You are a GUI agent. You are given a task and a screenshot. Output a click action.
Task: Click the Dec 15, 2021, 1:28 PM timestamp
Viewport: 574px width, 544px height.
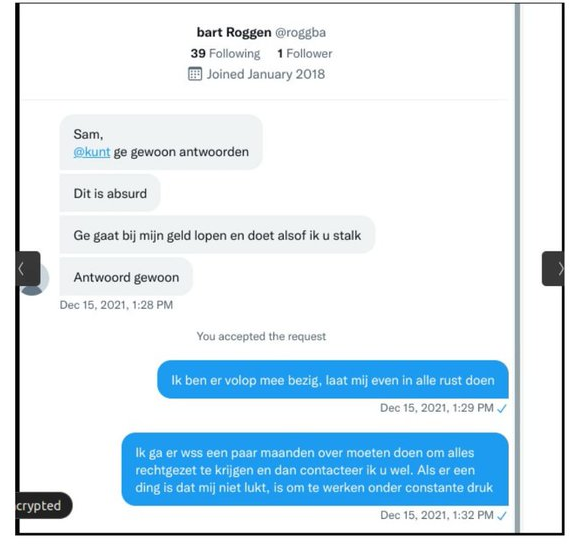click(116, 305)
